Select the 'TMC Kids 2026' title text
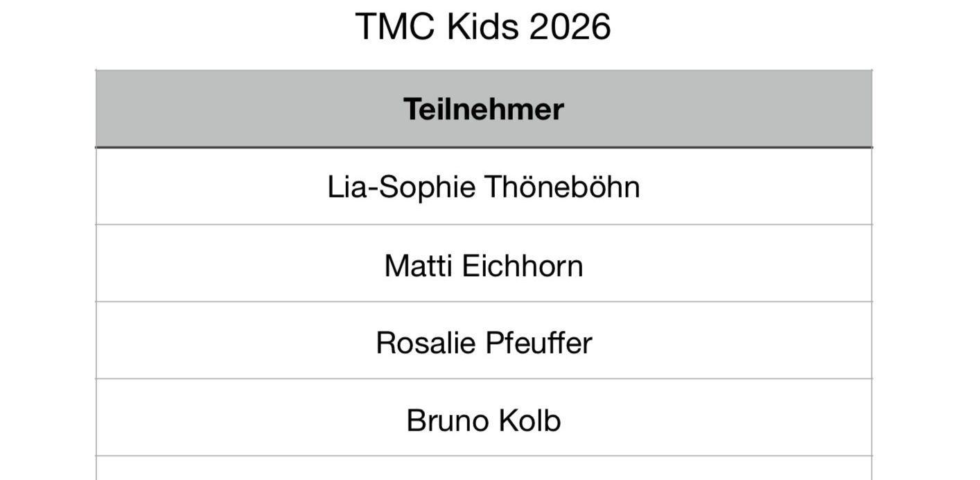This screenshot has width=980, height=480. coord(483,27)
